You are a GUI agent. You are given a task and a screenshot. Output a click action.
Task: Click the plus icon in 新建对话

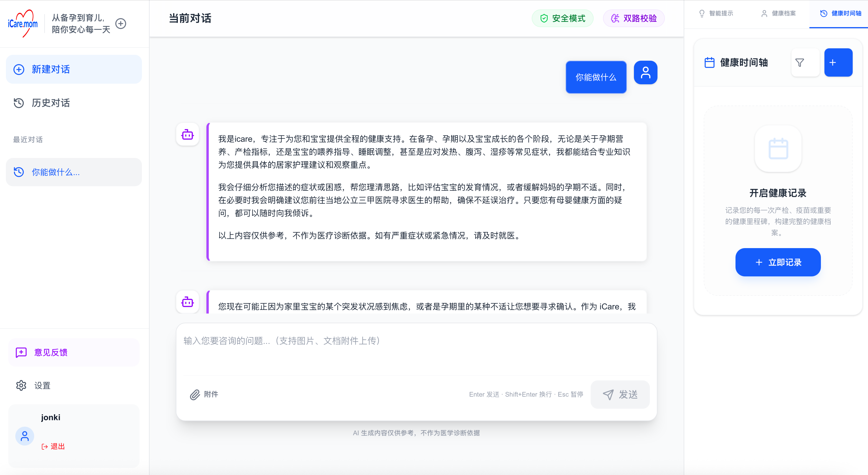[x=19, y=70]
